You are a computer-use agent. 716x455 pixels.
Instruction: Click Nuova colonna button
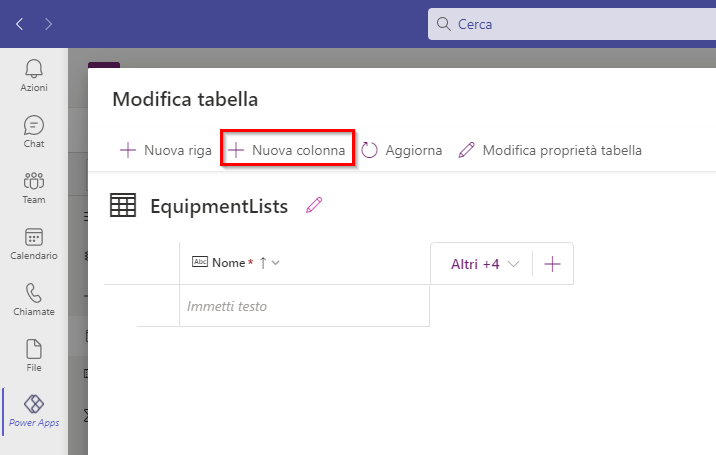(x=287, y=150)
